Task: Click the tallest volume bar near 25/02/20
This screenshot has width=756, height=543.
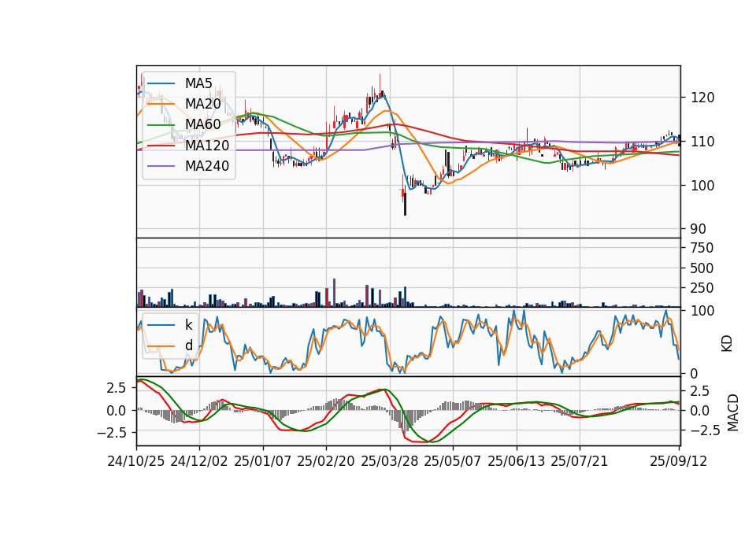Action: (x=334, y=293)
